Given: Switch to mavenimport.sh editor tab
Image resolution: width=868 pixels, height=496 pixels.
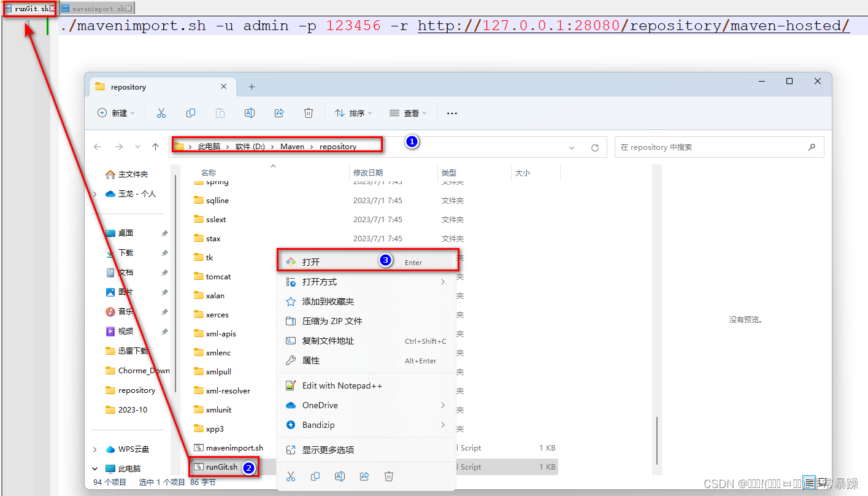Looking at the screenshot, I should (x=97, y=9).
